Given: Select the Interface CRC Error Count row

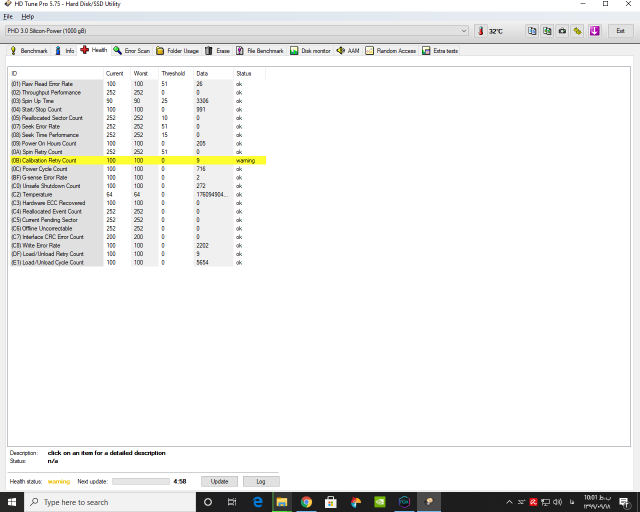Looking at the screenshot, I should (x=138, y=237).
